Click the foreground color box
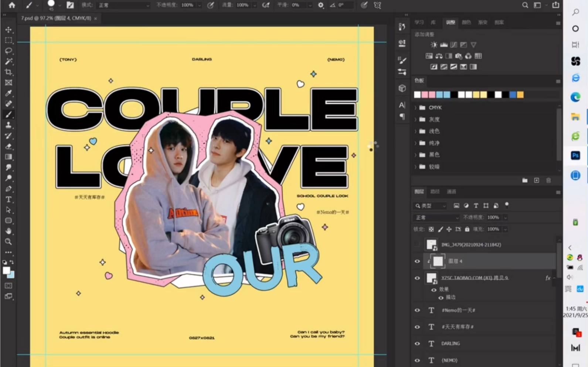The height and width of the screenshot is (367, 588). 6,270
